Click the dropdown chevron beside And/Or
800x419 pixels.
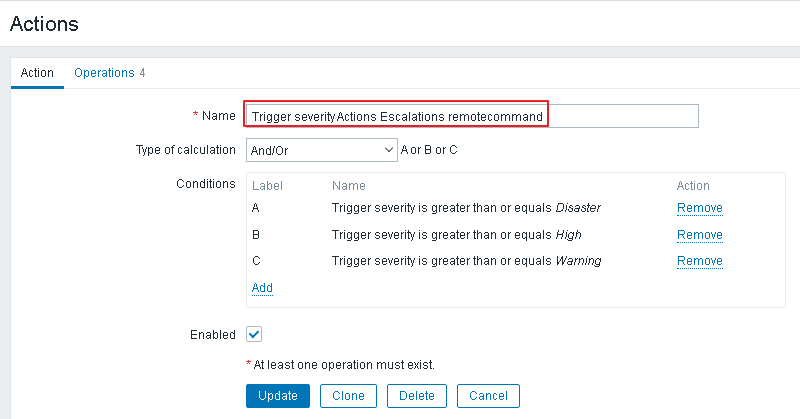pos(389,150)
